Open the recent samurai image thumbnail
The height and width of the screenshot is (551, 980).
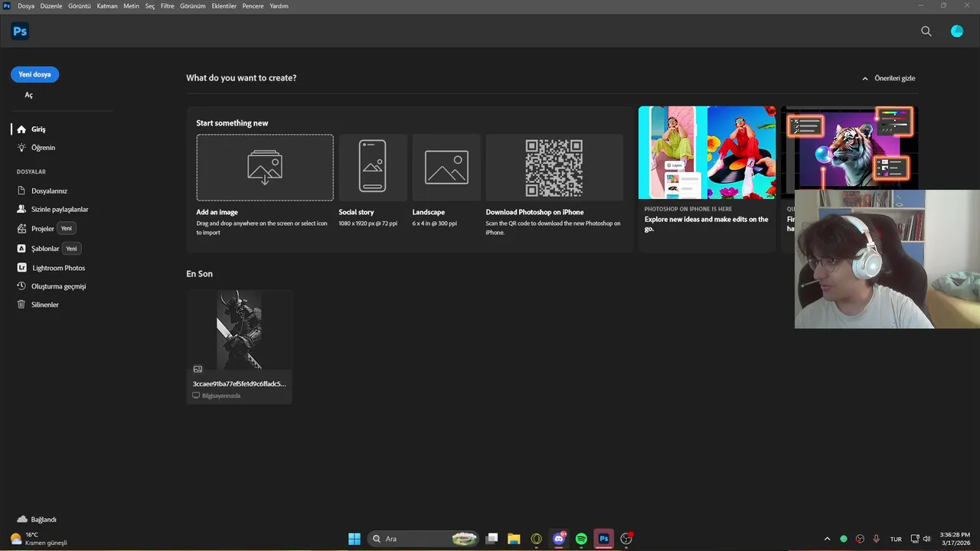tap(240, 330)
